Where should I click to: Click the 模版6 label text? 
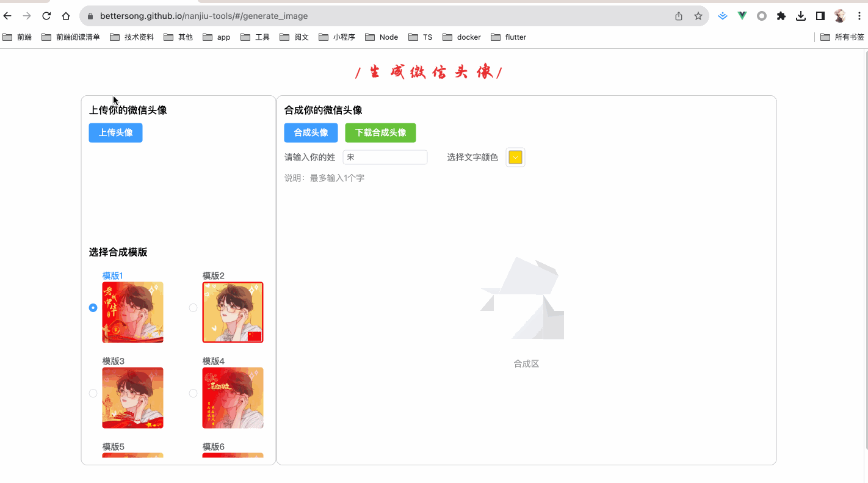(x=214, y=447)
